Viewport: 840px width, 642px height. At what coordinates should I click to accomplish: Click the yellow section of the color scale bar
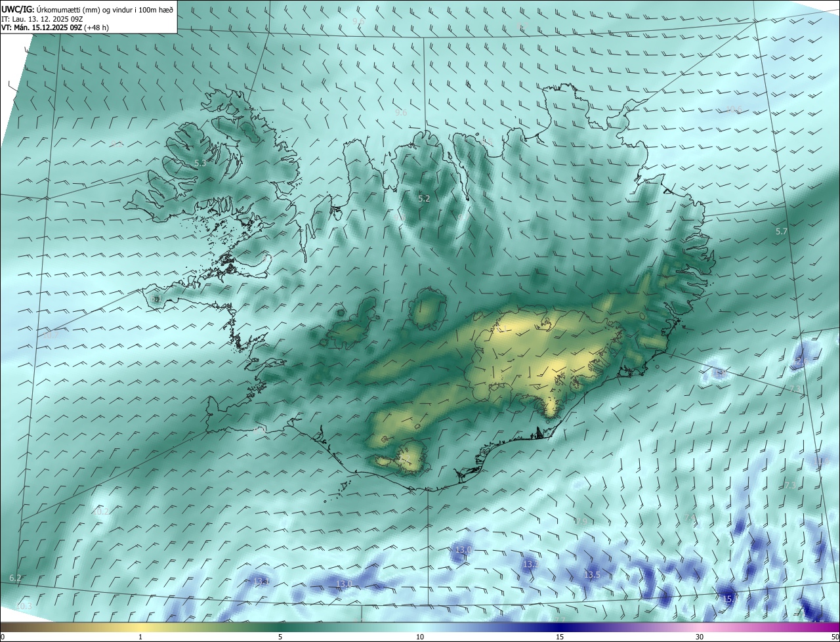140,627
